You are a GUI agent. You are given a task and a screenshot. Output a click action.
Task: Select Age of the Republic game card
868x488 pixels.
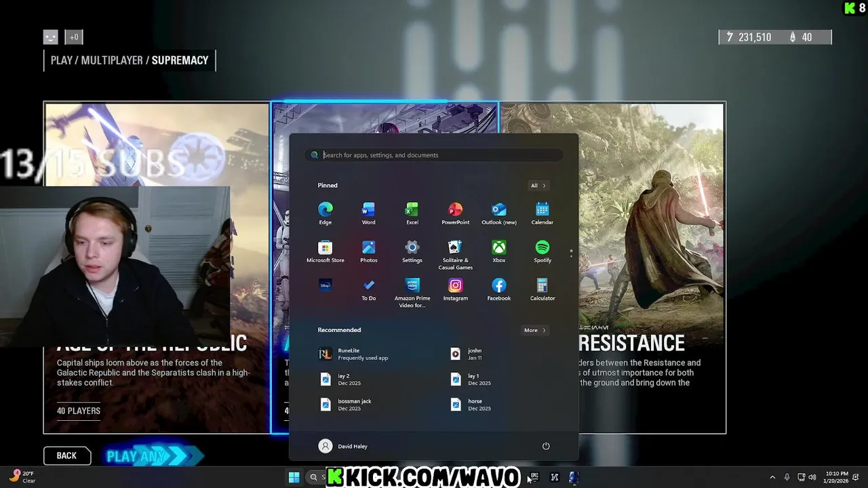(157, 268)
